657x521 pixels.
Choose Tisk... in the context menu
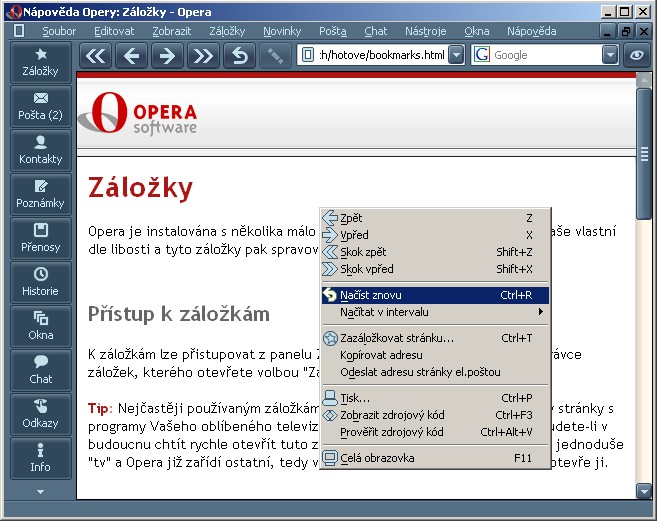pyautogui.click(x=435, y=398)
